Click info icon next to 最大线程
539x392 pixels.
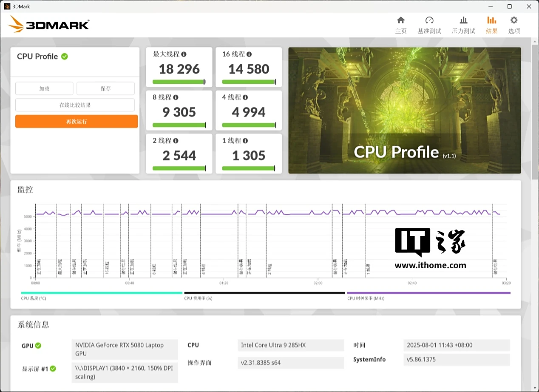[x=184, y=54]
